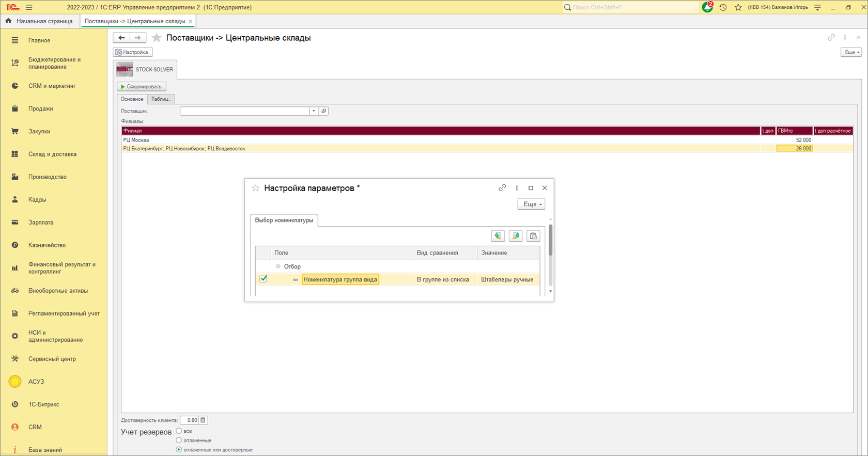Click the 'Вид сравнения' column header
The image size is (868, 456).
pyautogui.click(x=445, y=253)
